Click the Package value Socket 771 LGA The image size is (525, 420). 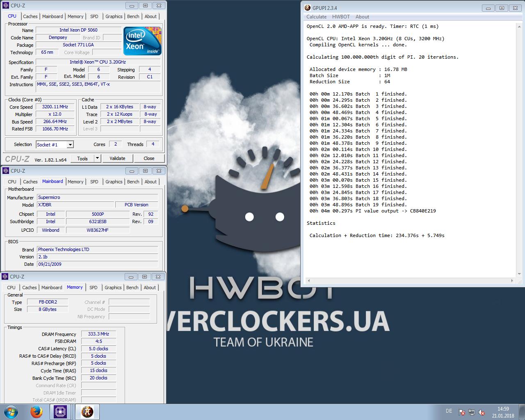[x=78, y=45]
